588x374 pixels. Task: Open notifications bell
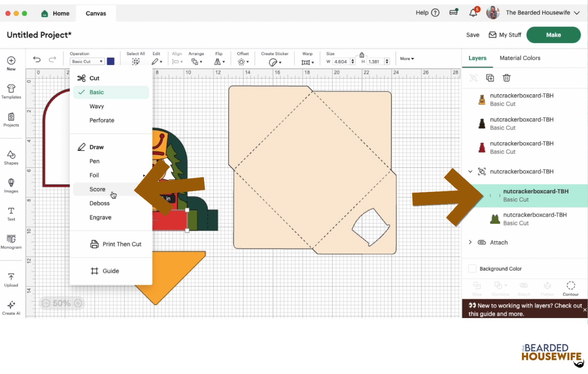(x=473, y=13)
